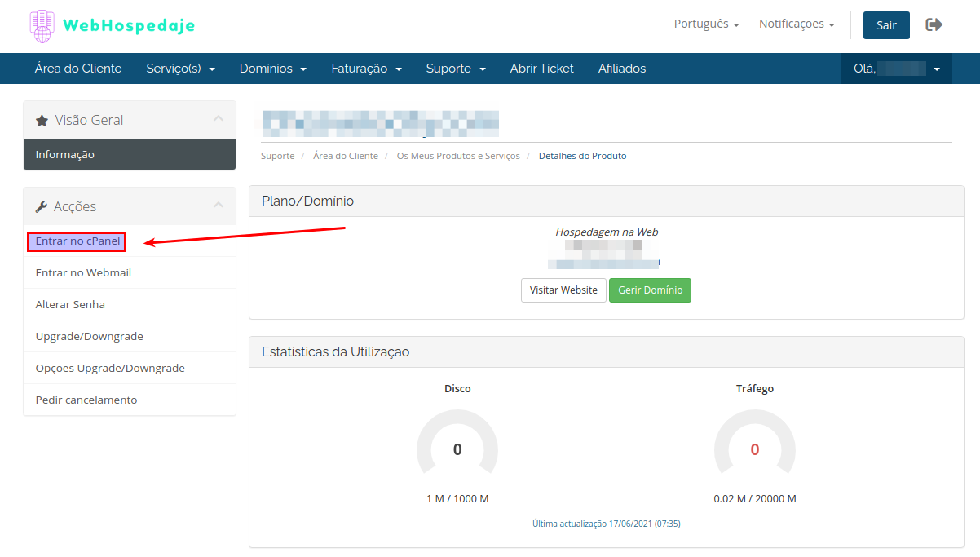Click the 0.02 M / 20000 M traffic value
The image size is (980, 557).
[755, 499]
